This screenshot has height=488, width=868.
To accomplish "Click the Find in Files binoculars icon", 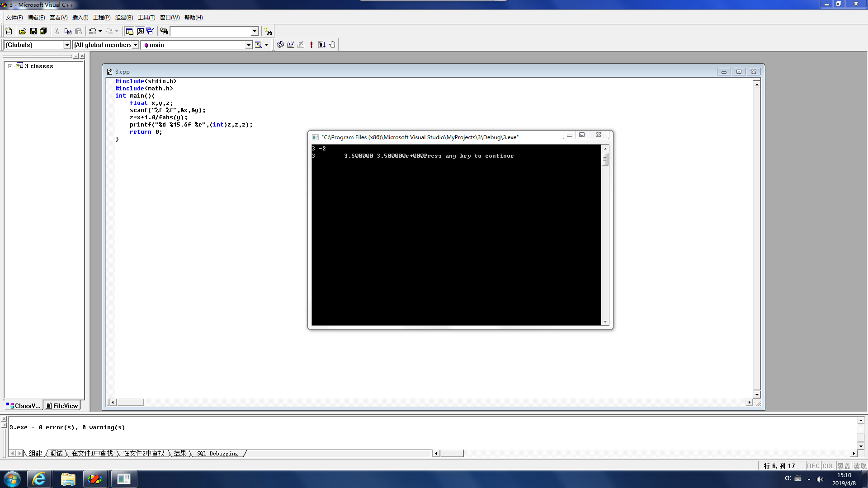I will (x=164, y=31).
